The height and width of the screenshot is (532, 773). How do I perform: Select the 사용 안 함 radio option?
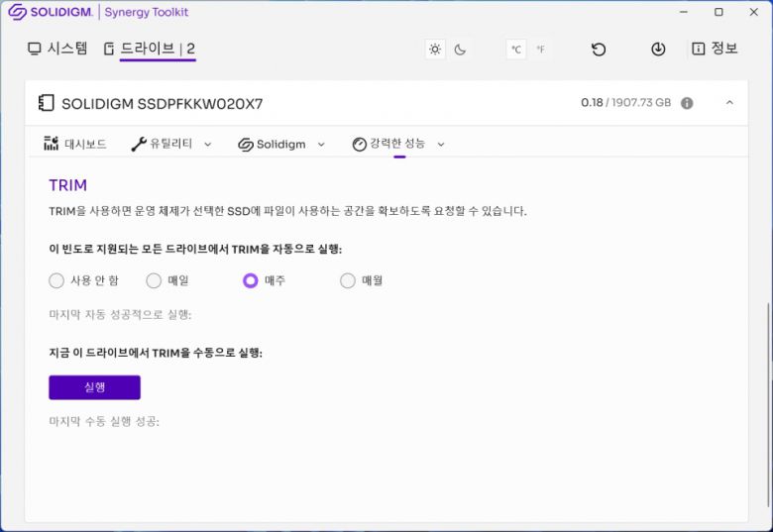(x=56, y=280)
